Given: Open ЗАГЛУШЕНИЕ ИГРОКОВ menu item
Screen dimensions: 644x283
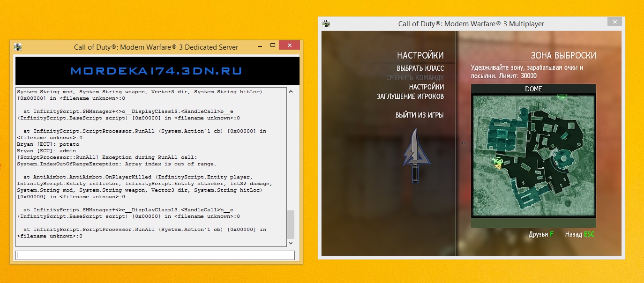Looking at the screenshot, I should 410,97.
